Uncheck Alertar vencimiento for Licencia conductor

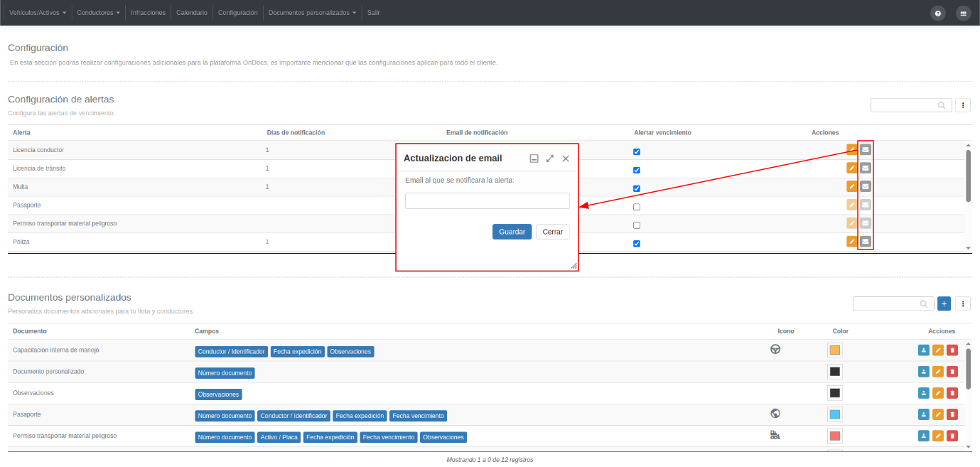click(637, 151)
